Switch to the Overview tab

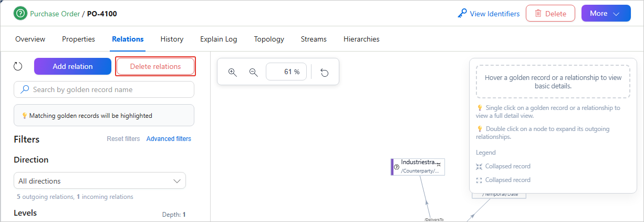pos(30,39)
